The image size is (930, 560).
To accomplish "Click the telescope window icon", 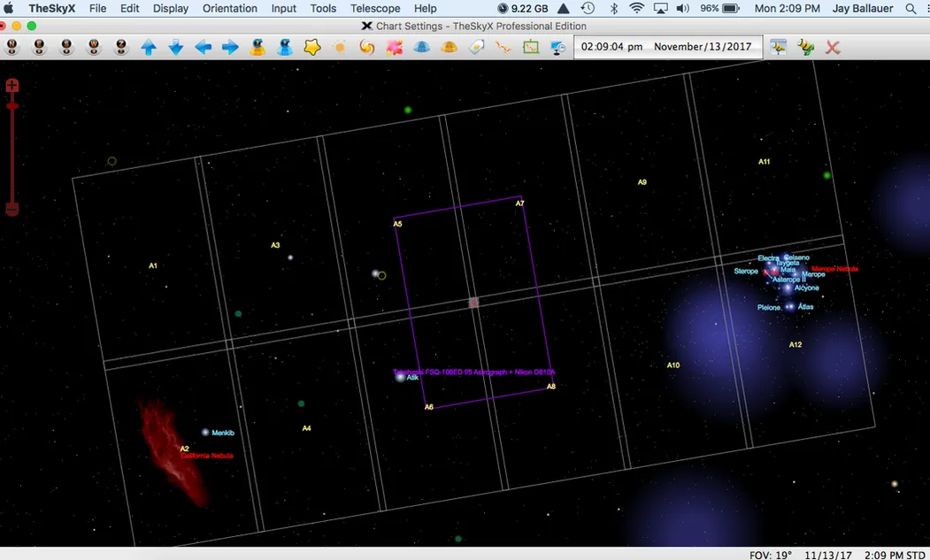I will (x=778, y=47).
